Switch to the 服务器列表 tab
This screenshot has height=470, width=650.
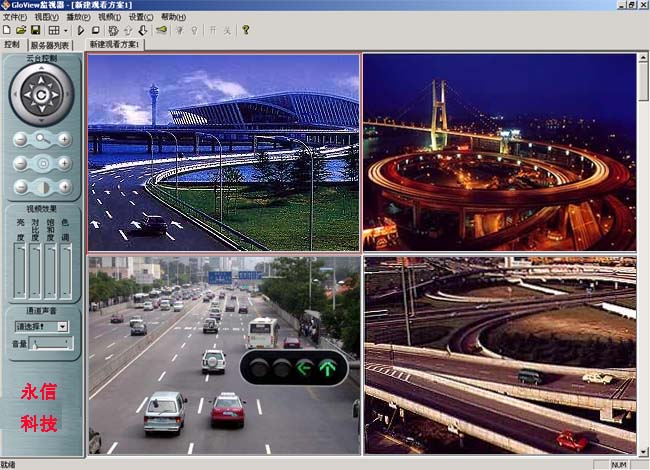pyautogui.click(x=51, y=45)
